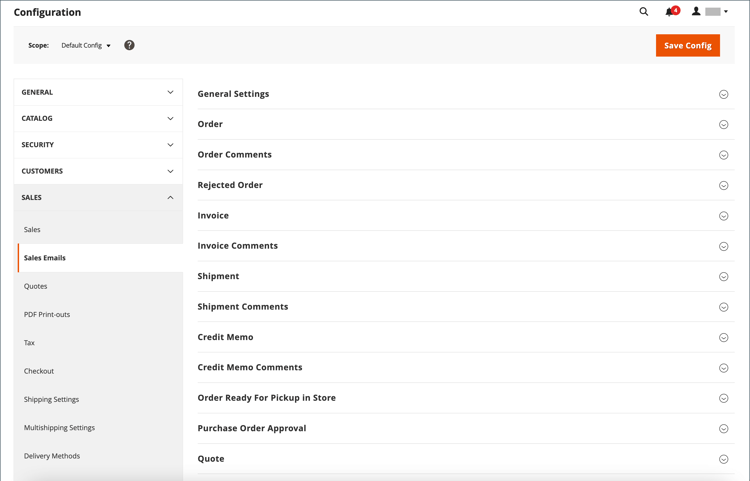Open the Scope Default Config dropdown
Viewport: 750px width, 481px height.
(x=86, y=45)
